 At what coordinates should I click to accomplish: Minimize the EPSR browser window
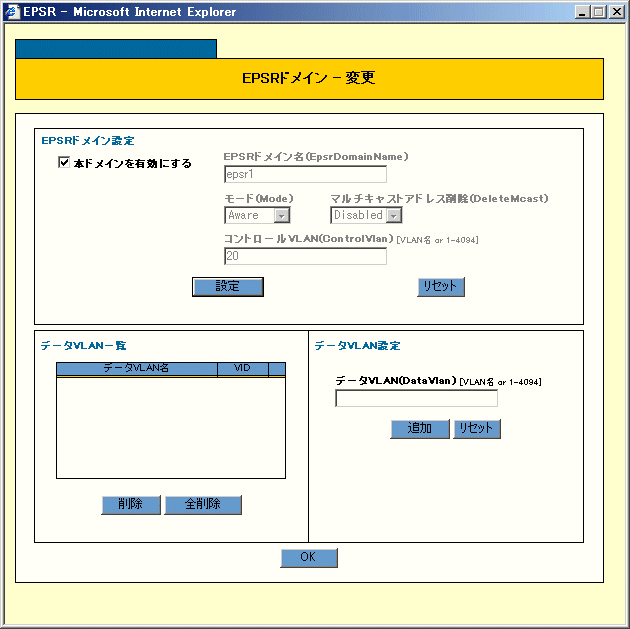(582, 12)
